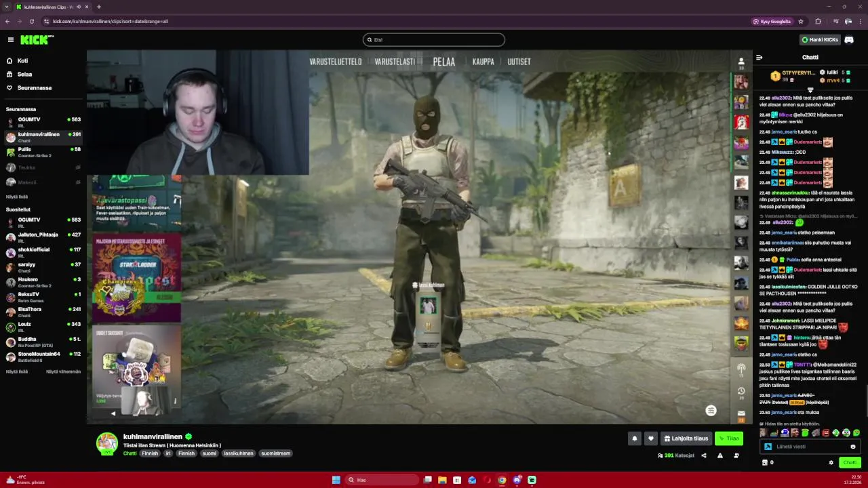The height and width of the screenshot is (488, 868).
Task: Select the saralyy recommended channel
Action: pyautogui.click(x=43, y=266)
